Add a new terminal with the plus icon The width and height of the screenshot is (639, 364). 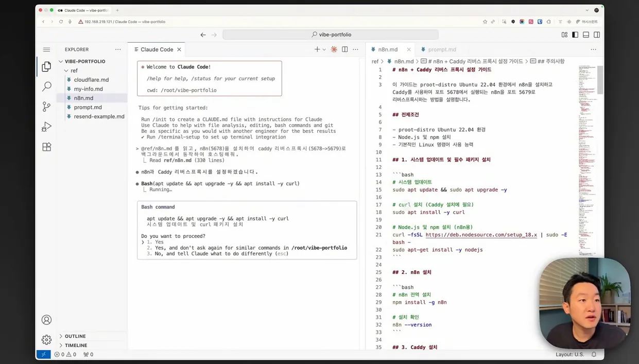click(x=317, y=49)
